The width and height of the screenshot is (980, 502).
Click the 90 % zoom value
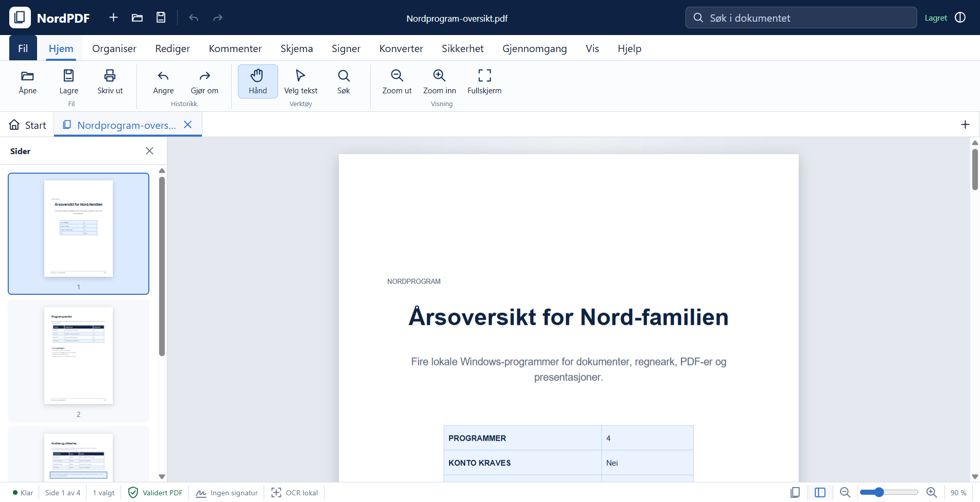958,493
